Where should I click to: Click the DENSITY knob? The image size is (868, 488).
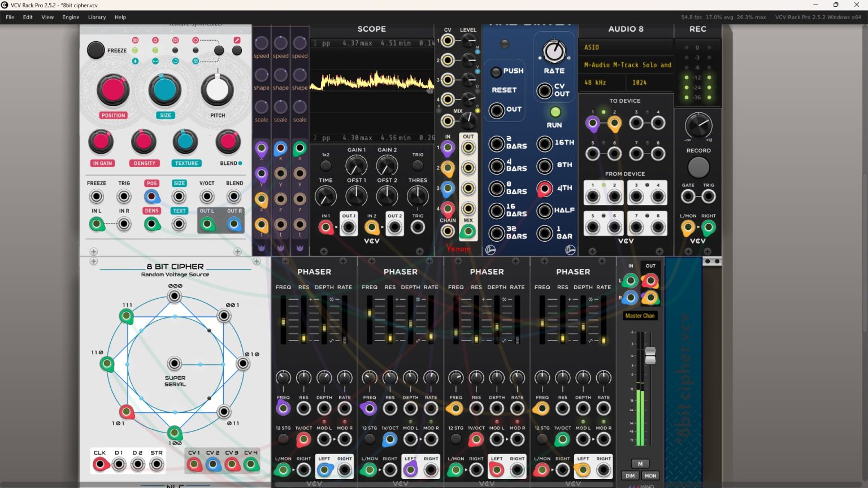144,142
